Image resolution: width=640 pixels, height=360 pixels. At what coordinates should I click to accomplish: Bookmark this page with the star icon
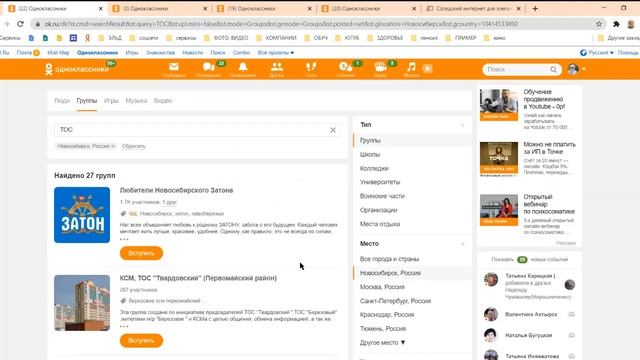click(x=599, y=24)
